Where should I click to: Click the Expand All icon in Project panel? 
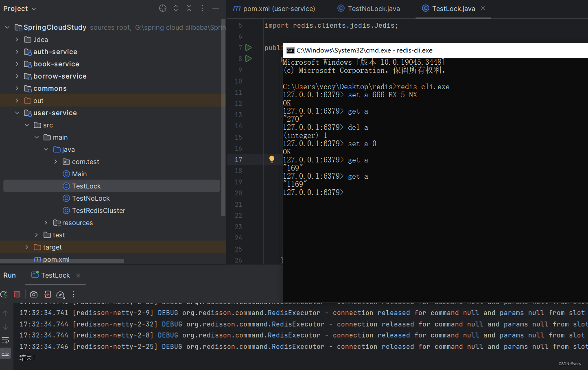(176, 8)
